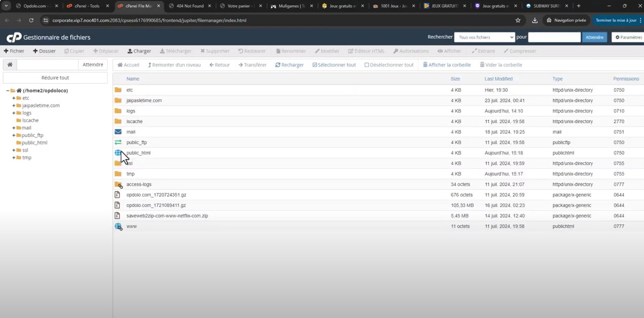Click the home icon in the path bar
This screenshot has width=644, height=318.
(10, 65)
